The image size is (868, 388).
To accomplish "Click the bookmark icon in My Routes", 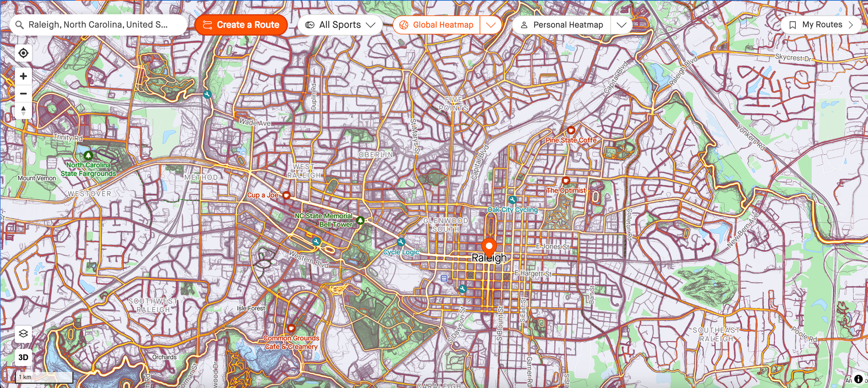I will (792, 25).
